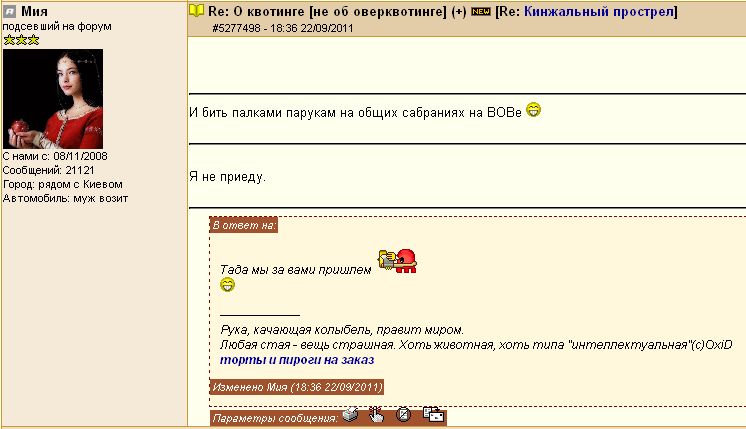Click the crossed-out circle ignore icon
The image size is (746, 429).
tap(403, 415)
